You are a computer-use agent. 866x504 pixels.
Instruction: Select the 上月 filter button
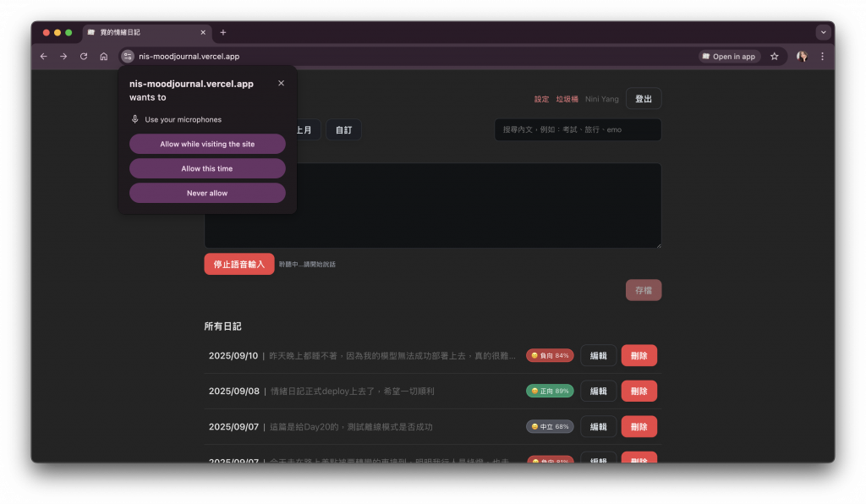308,129
